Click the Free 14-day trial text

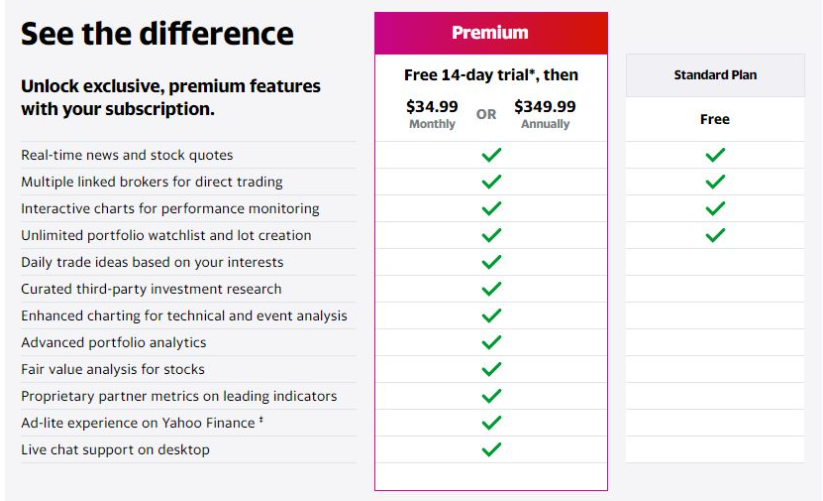(491, 75)
